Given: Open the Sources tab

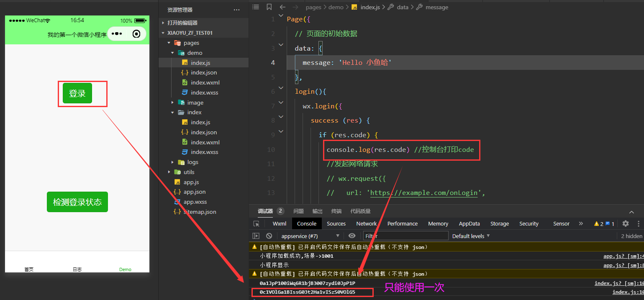Looking at the screenshot, I should point(336,224).
